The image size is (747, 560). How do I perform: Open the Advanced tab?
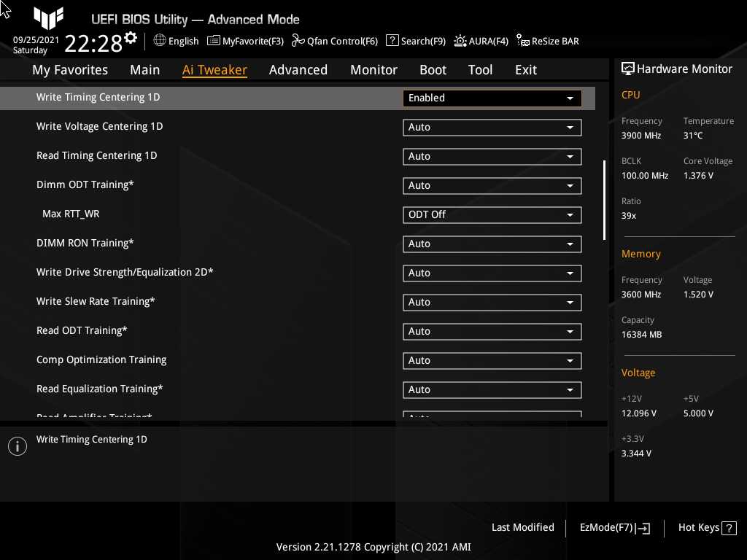point(298,70)
